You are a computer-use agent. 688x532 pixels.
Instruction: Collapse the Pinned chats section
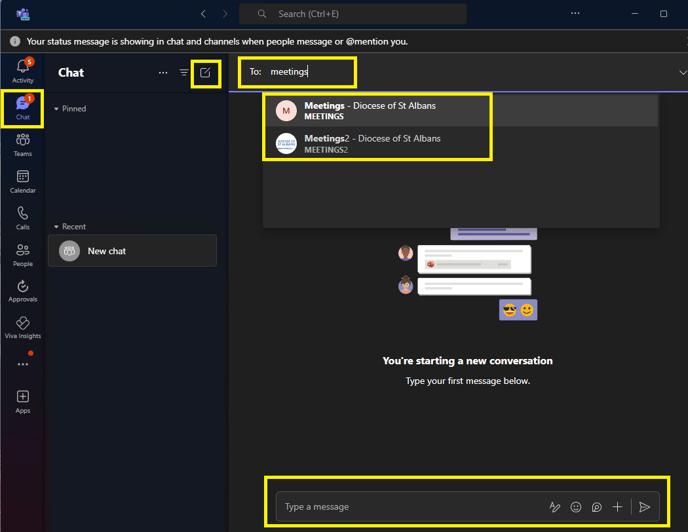[70, 108]
